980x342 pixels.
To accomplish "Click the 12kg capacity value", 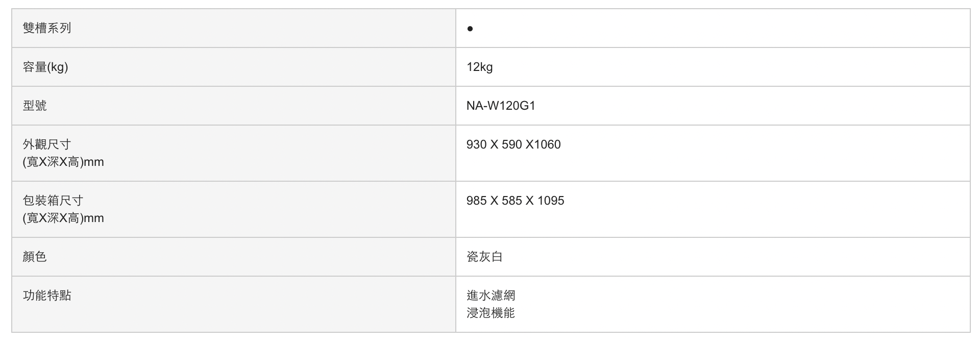I will tap(479, 67).
